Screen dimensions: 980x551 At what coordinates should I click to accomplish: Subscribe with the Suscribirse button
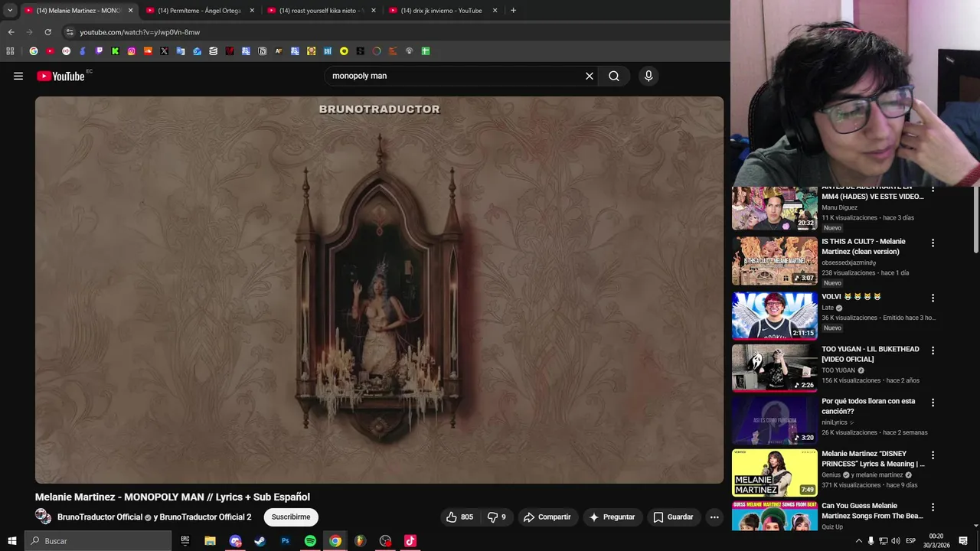click(x=291, y=517)
